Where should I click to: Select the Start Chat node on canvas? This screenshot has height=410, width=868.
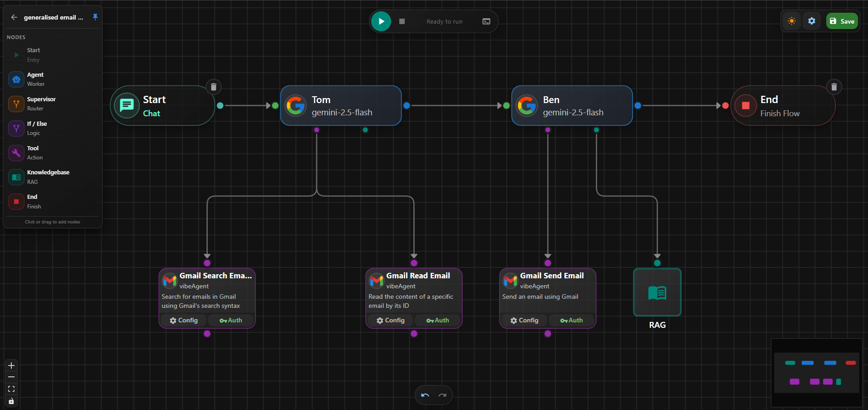coord(162,106)
